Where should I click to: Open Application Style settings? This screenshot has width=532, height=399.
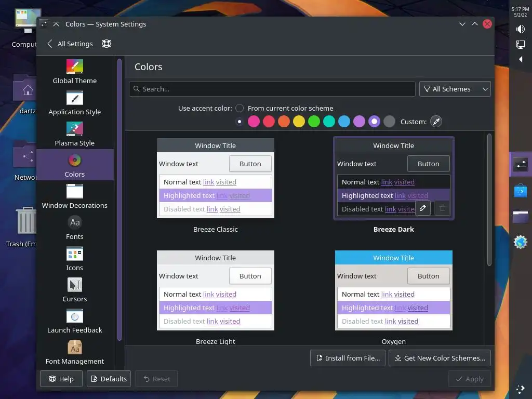click(x=75, y=103)
